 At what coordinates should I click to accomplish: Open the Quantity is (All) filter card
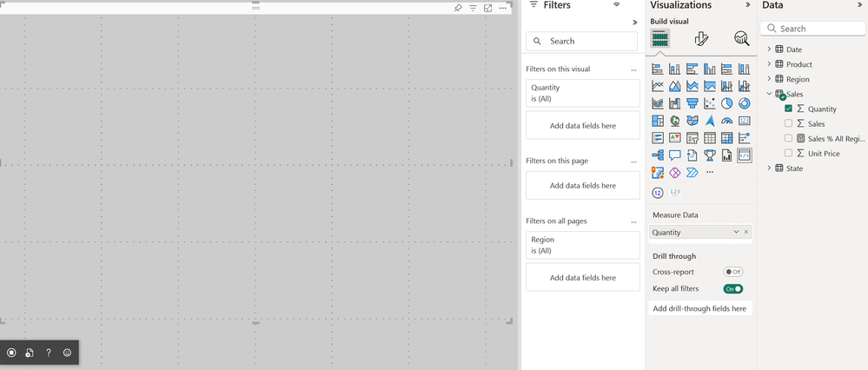[583, 93]
